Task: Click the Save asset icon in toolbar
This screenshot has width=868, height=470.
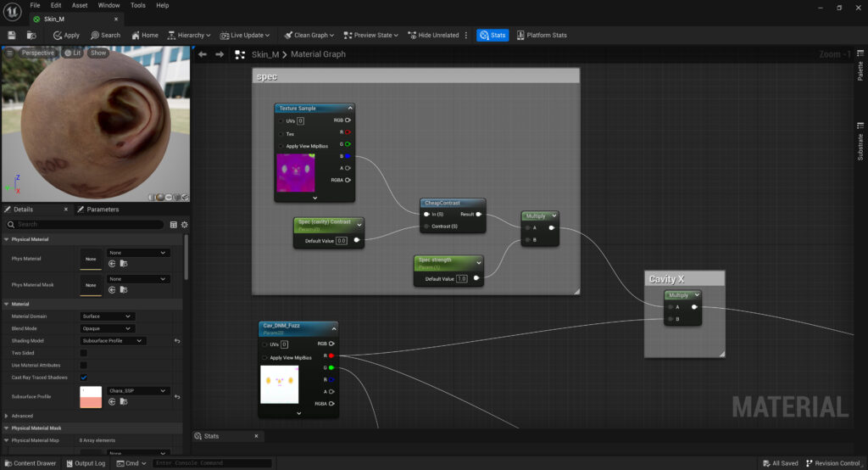Action: (12, 35)
